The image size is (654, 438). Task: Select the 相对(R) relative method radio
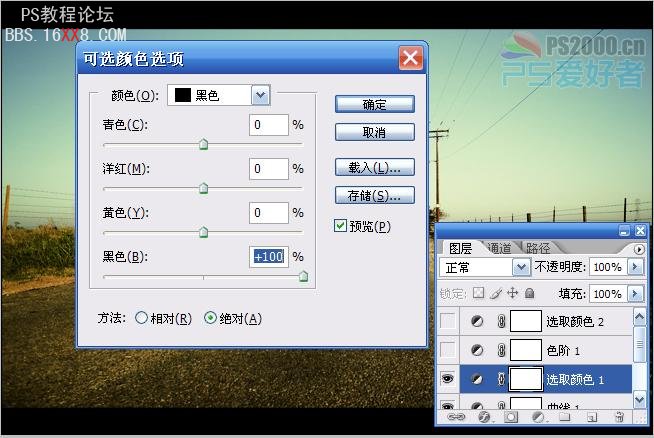click(141, 318)
